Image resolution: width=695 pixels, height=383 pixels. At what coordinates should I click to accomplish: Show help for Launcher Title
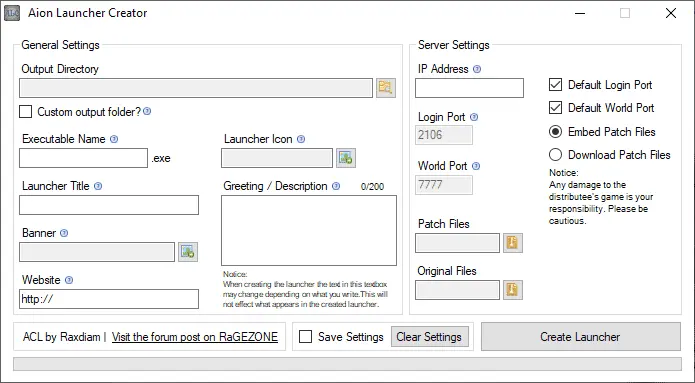98,186
